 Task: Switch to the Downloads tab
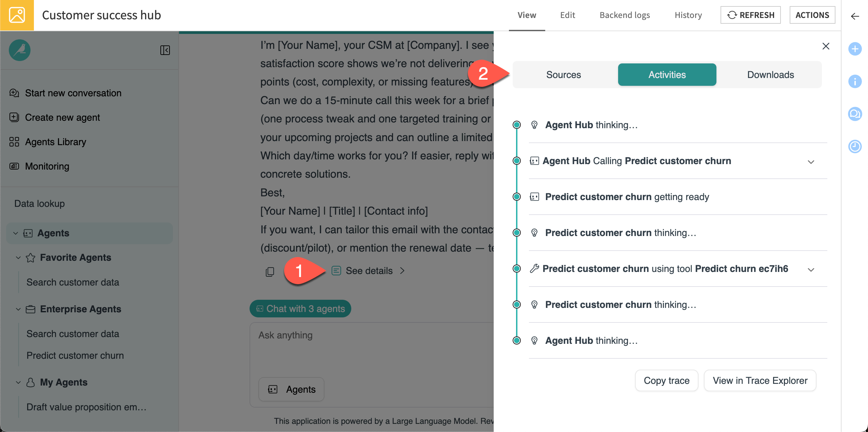[770, 75]
